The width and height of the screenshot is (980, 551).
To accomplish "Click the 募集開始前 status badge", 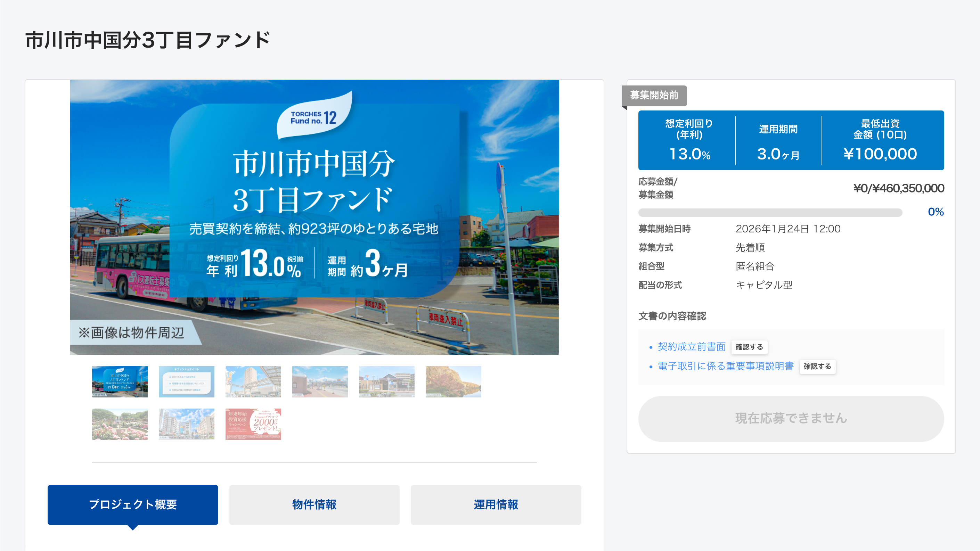I will pos(654,96).
